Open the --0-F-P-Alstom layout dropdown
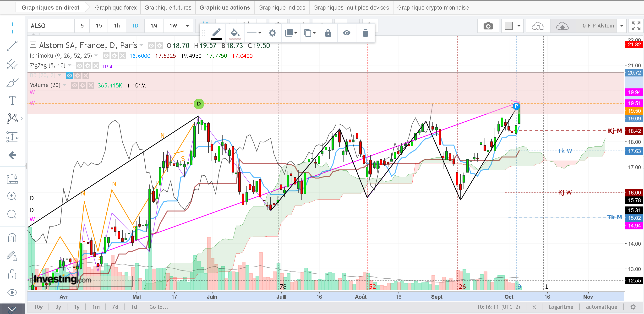Viewport: 644px width, 314px height. click(622, 26)
